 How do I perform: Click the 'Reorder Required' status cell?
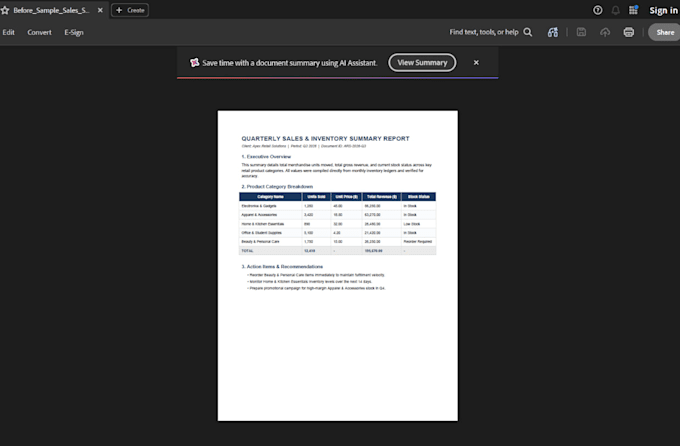[418, 241]
